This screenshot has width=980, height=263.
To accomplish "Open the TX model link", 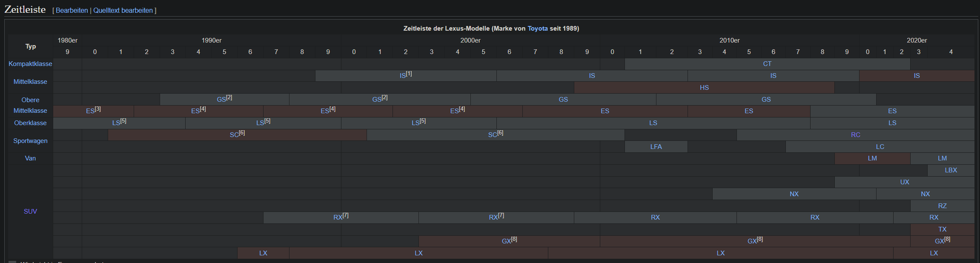I will coord(942,229).
